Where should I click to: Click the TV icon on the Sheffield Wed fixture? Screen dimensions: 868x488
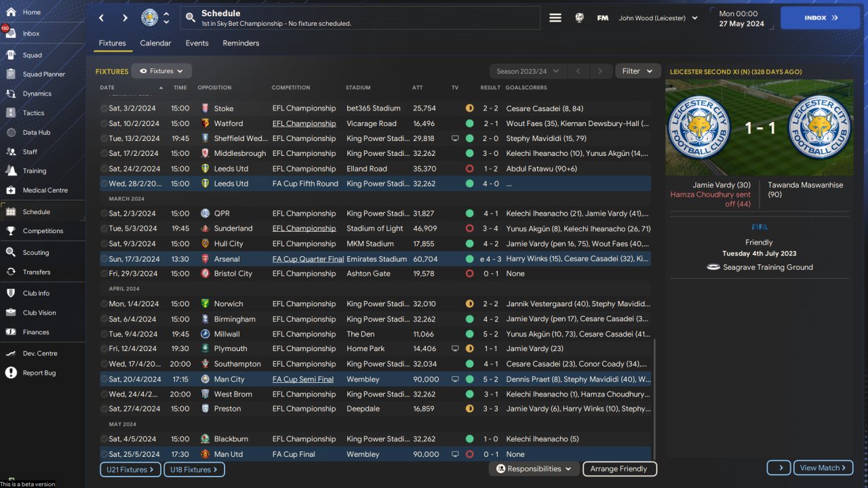click(x=455, y=138)
